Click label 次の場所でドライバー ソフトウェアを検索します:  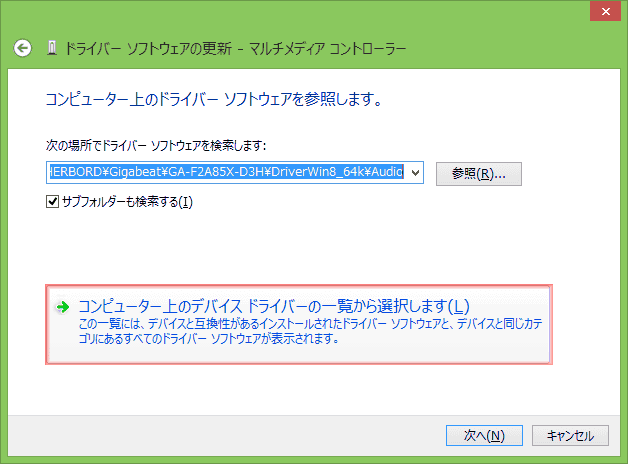point(156,145)
